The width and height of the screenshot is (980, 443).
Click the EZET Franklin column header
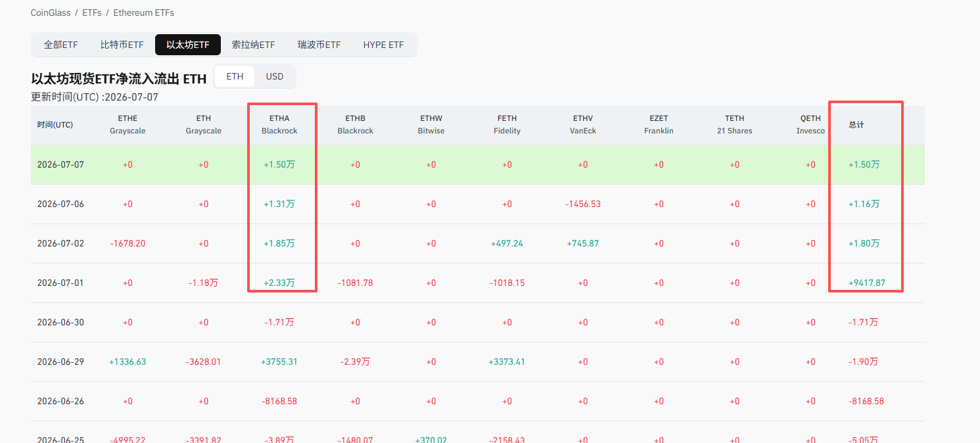tap(659, 125)
